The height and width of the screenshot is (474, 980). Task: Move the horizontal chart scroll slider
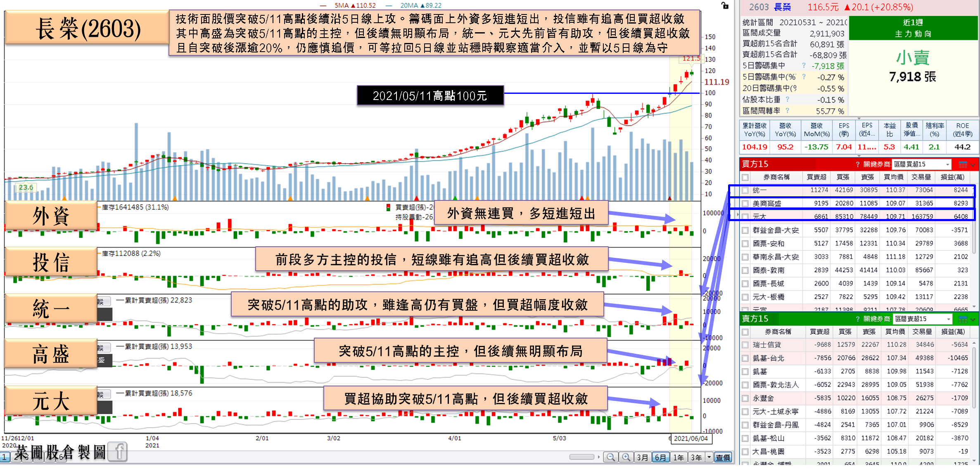581,457
